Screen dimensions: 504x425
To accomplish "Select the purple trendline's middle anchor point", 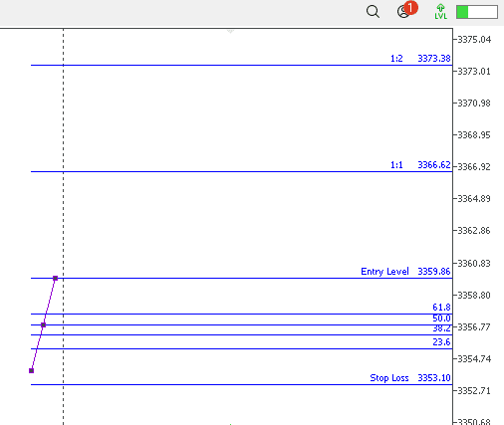I will tap(44, 324).
